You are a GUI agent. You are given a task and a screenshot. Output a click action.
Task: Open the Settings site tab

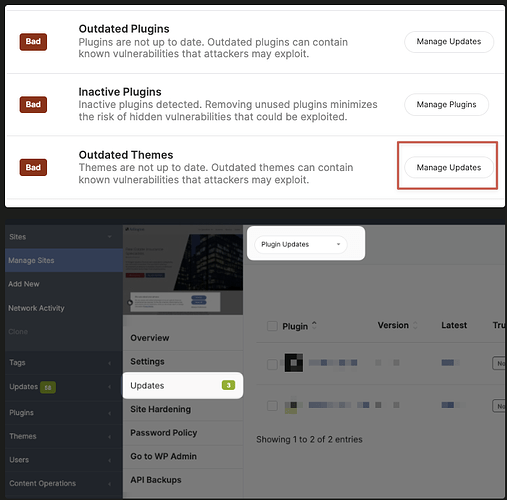tap(183, 362)
